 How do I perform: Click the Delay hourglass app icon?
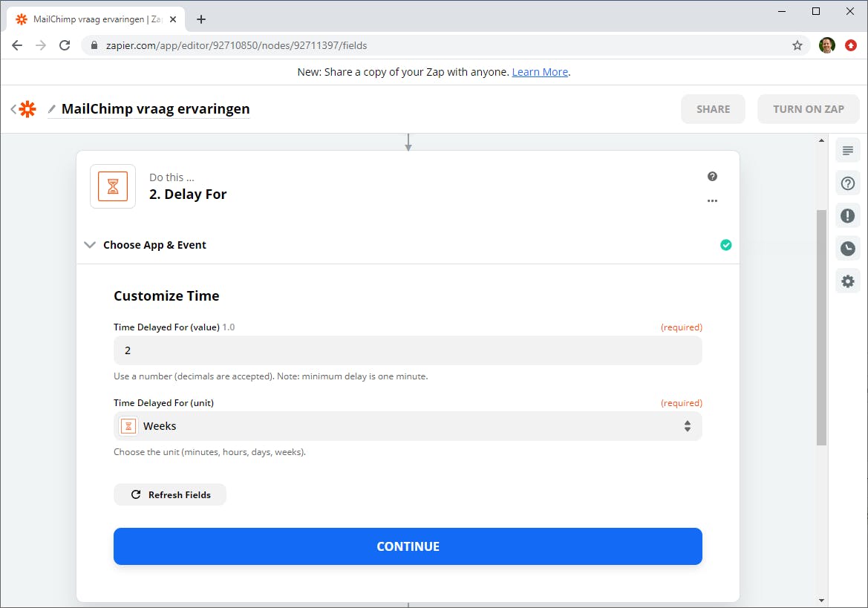coord(113,186)
